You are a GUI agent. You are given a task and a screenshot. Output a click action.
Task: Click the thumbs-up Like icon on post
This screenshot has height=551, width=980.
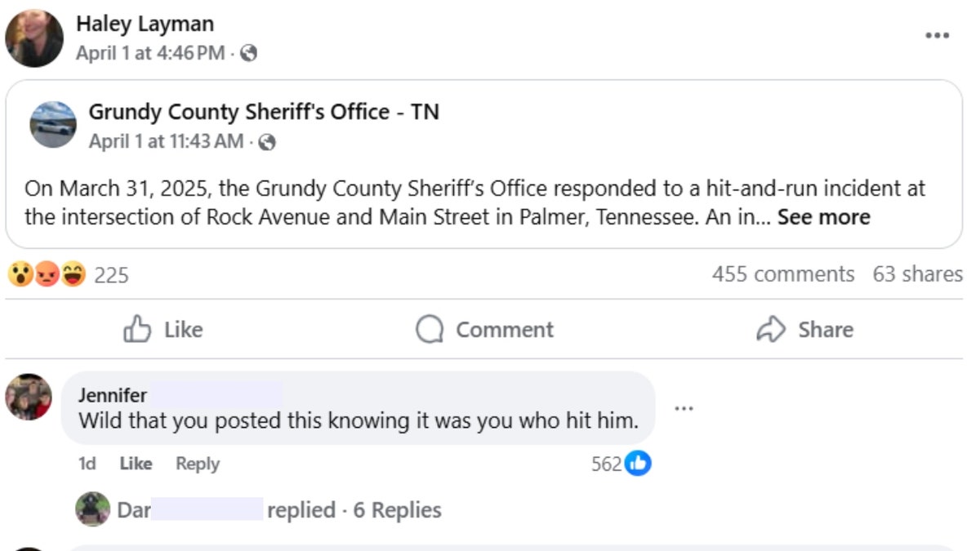click(x=137, y=330)
